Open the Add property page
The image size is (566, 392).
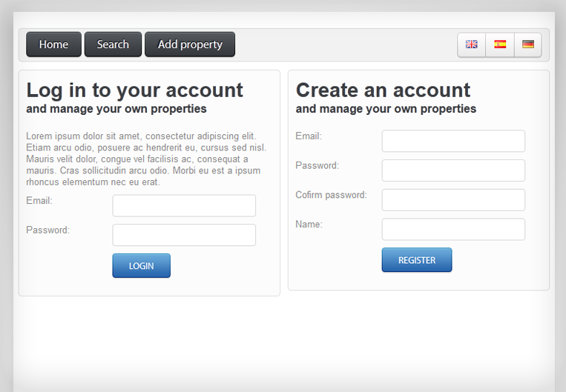[190, 44]
